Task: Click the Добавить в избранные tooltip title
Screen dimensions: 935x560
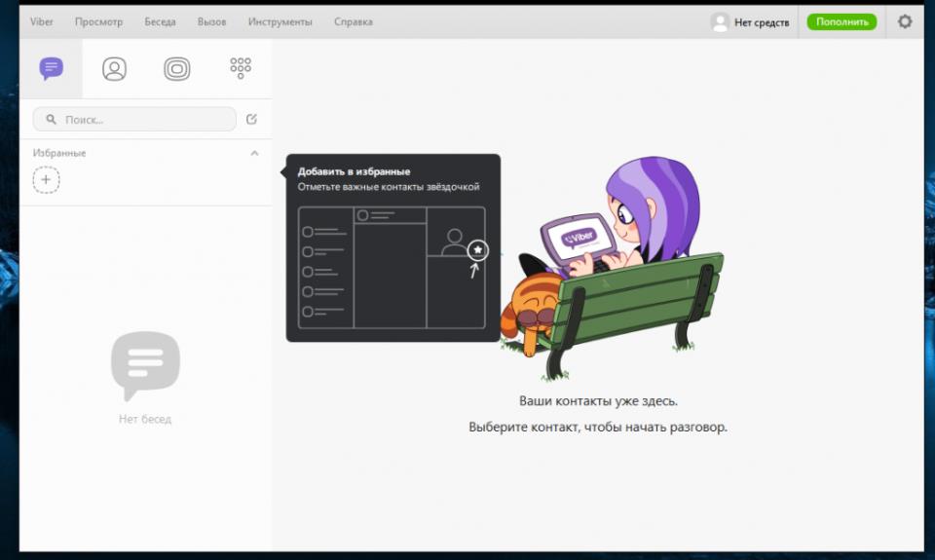Action: coord(354,171)
